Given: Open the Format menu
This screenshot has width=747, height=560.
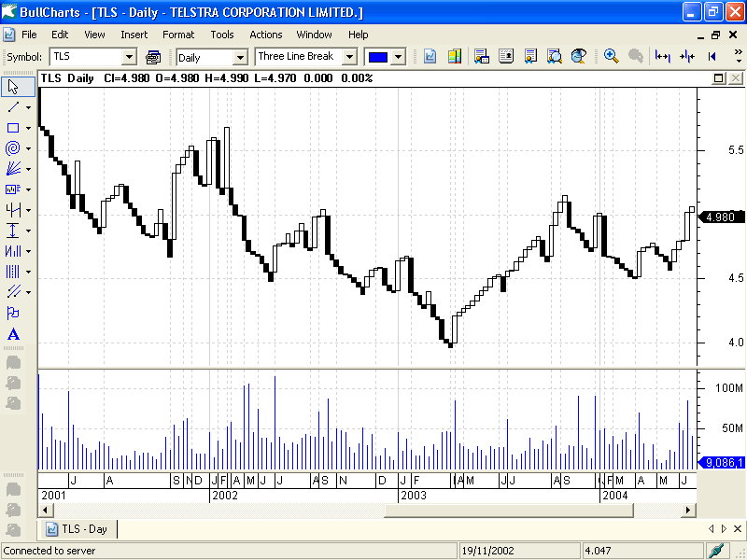Looking at the screenshot, I should (178, 35).
